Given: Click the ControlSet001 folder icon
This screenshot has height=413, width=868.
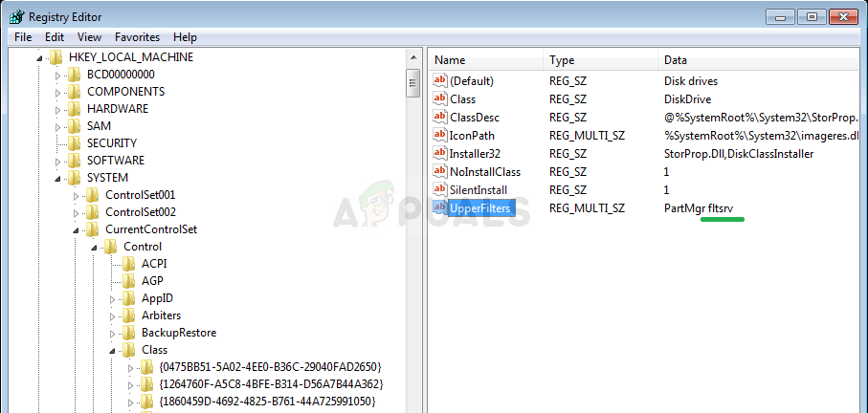Looking at the screenshot, I should pos(92,195).
